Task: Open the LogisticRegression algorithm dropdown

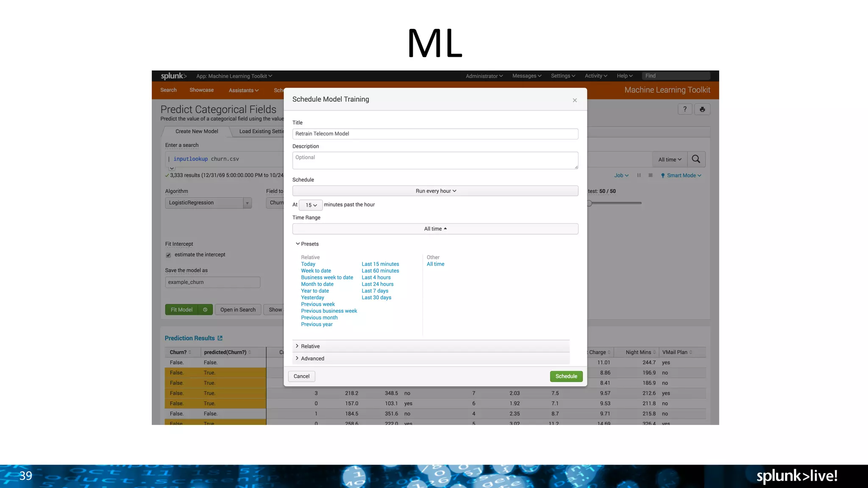Action: pos(208,203)
